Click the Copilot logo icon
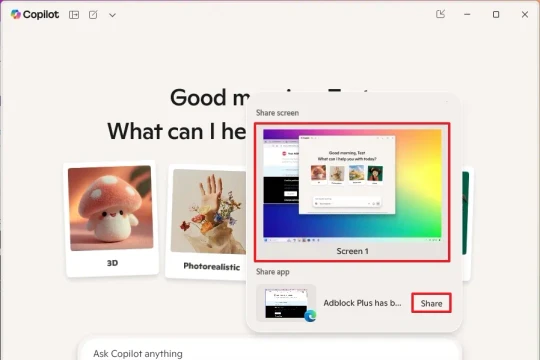 click(x=16, y=14)
